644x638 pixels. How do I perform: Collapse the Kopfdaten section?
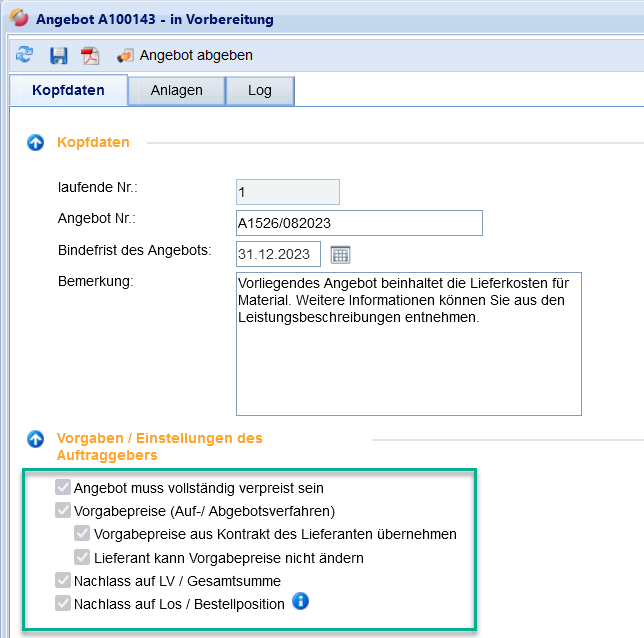[36, 143]
